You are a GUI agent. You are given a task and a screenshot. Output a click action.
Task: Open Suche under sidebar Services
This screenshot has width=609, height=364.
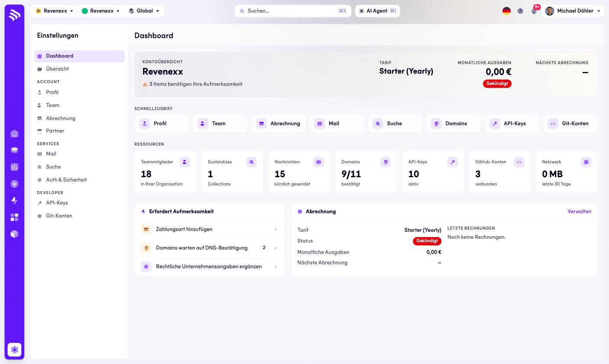tap(79, 167)
